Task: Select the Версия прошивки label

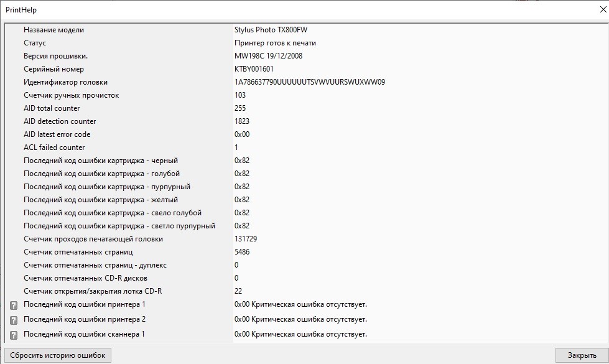Action: pos(55,56)
